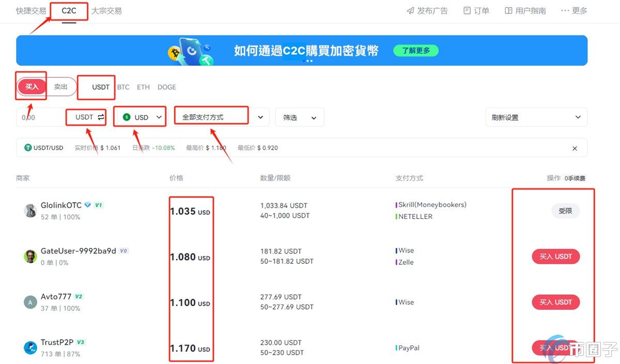Click the 用户指南 user guide icon

pos(509,10)
